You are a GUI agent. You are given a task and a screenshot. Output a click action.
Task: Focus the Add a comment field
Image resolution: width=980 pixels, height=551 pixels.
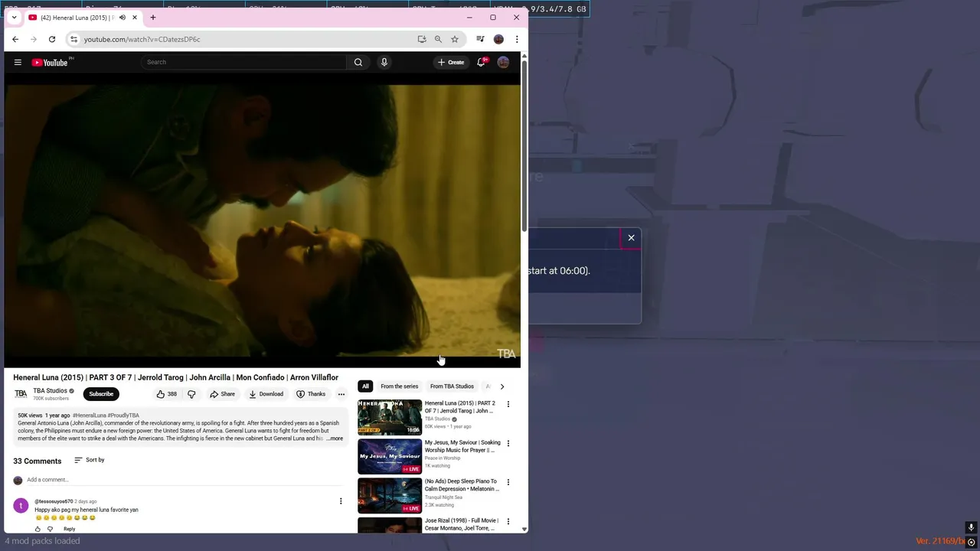[x=184, y=480]
